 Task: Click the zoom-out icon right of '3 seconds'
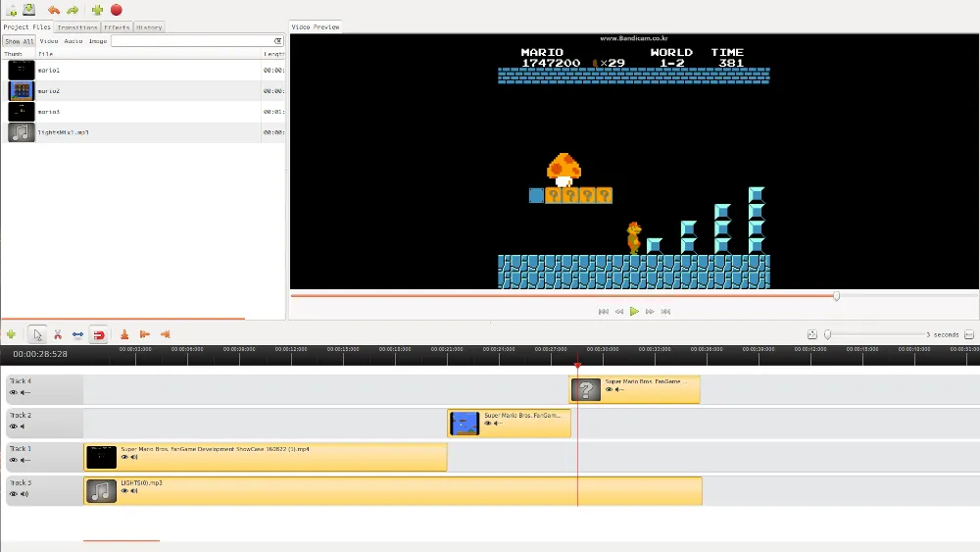pyautogui.click(x=969, y=334)
